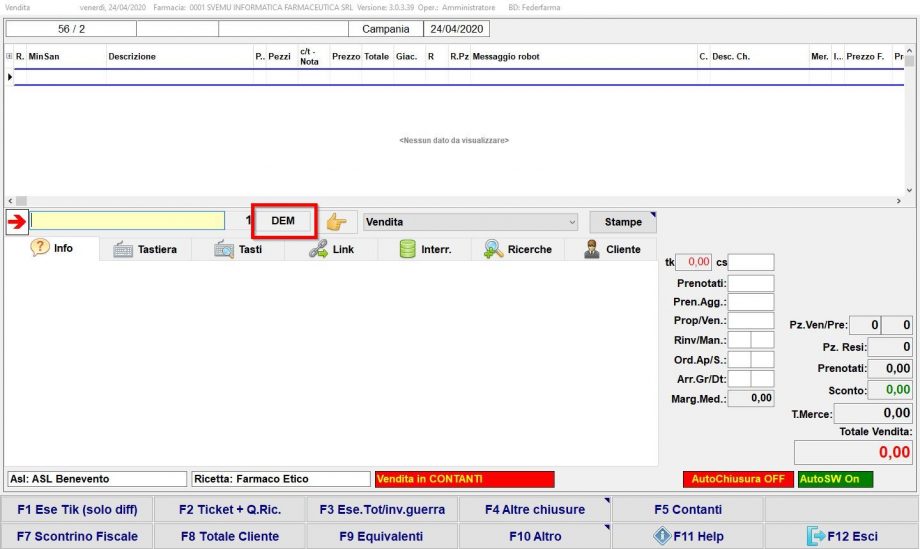920x549 pixels.
Task: Open the Ricerche search tab
Action: (x=517, y=250)
